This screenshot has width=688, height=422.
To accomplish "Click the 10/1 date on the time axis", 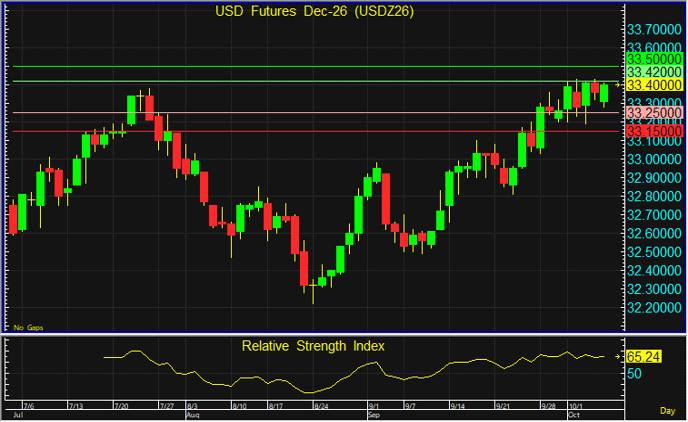I will (576, 407).
